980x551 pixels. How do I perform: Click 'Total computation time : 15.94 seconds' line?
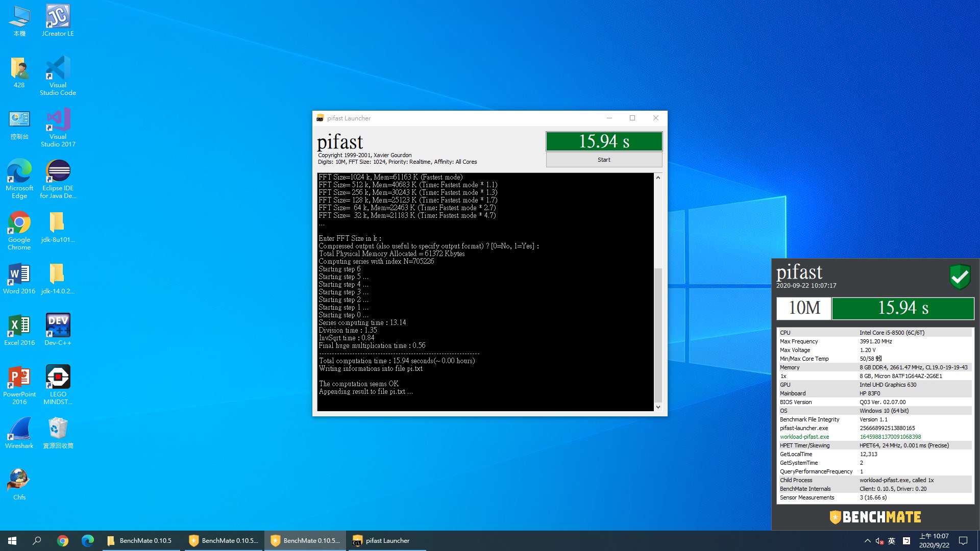coord(397,361)
